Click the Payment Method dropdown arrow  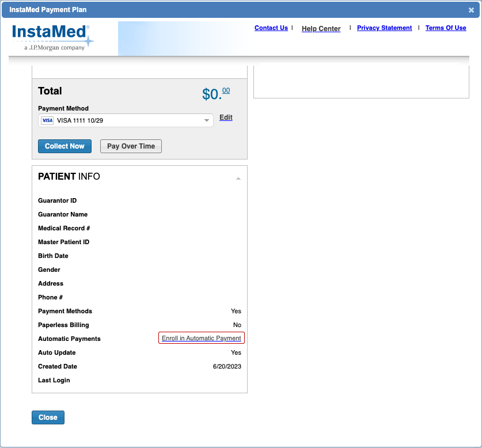tap(207, 120)
